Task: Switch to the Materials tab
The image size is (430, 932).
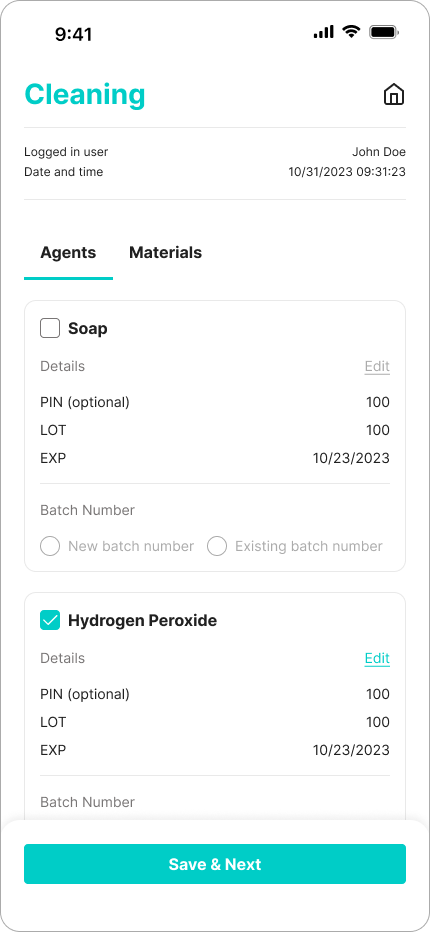Action: (x=165, y=253)
